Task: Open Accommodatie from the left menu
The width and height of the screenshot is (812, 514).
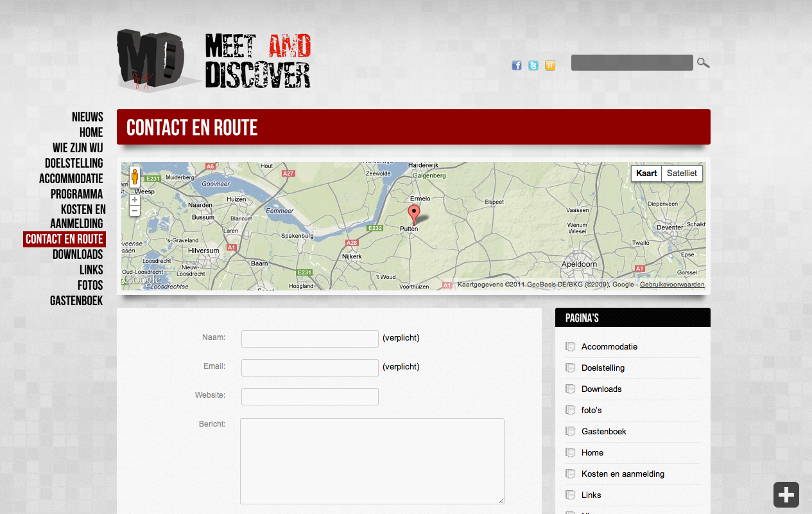Action: [71, 179]
